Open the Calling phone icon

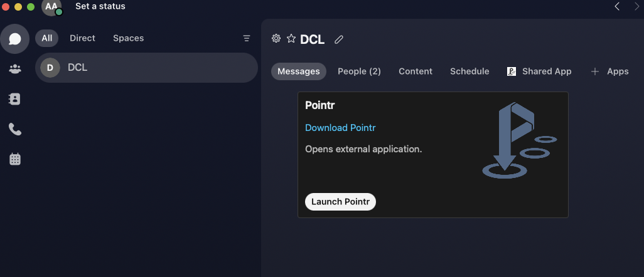tap(15, 129)
